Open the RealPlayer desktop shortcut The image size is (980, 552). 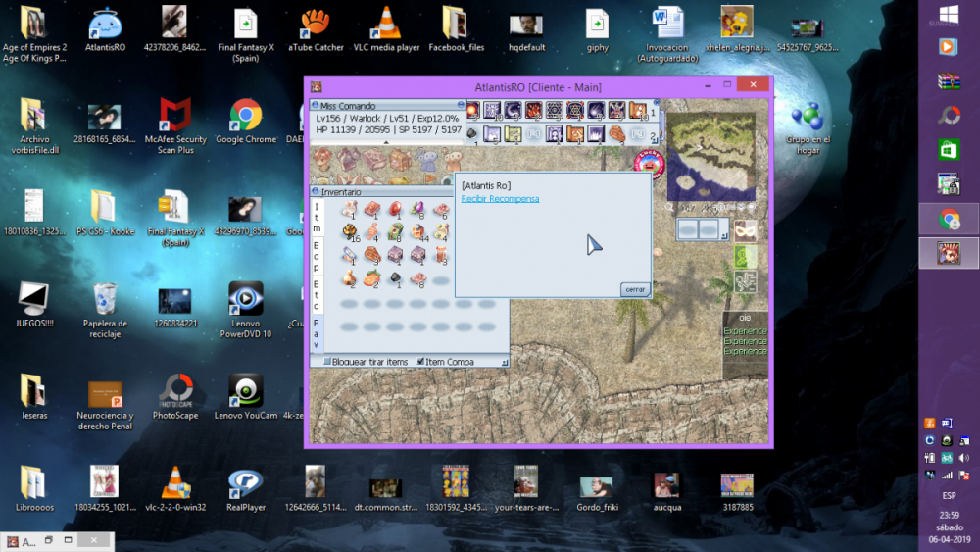pyautogui.click(x=246, y=489)
